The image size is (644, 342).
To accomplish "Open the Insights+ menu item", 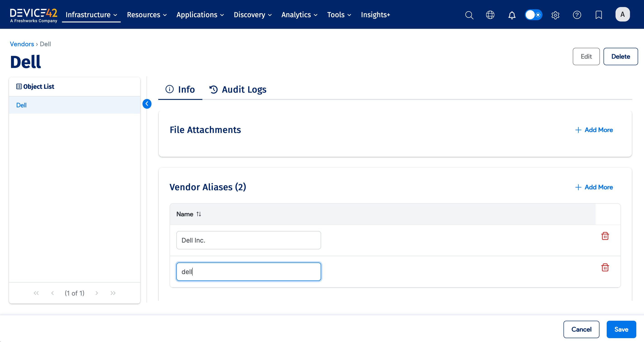I will tap(375, 14).
